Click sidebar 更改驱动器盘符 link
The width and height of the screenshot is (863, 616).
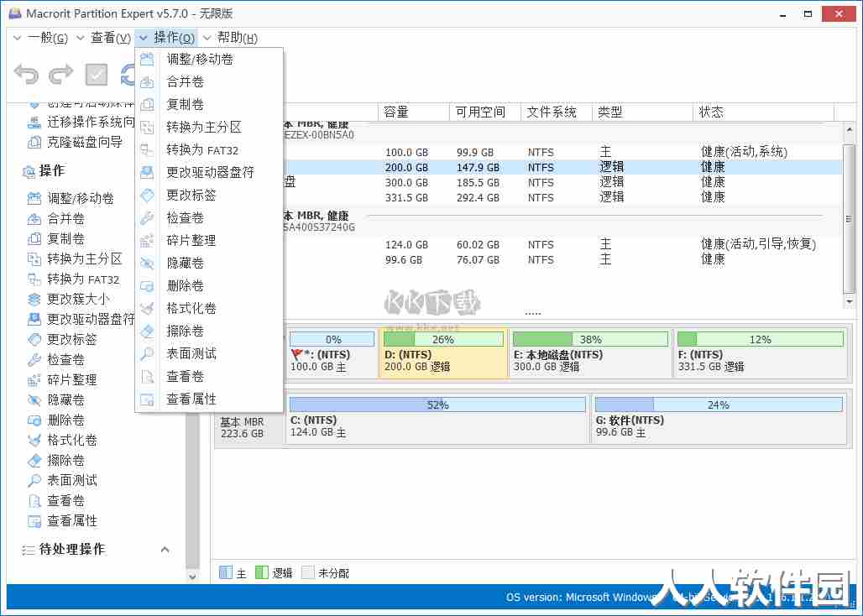tap(91, 320)
